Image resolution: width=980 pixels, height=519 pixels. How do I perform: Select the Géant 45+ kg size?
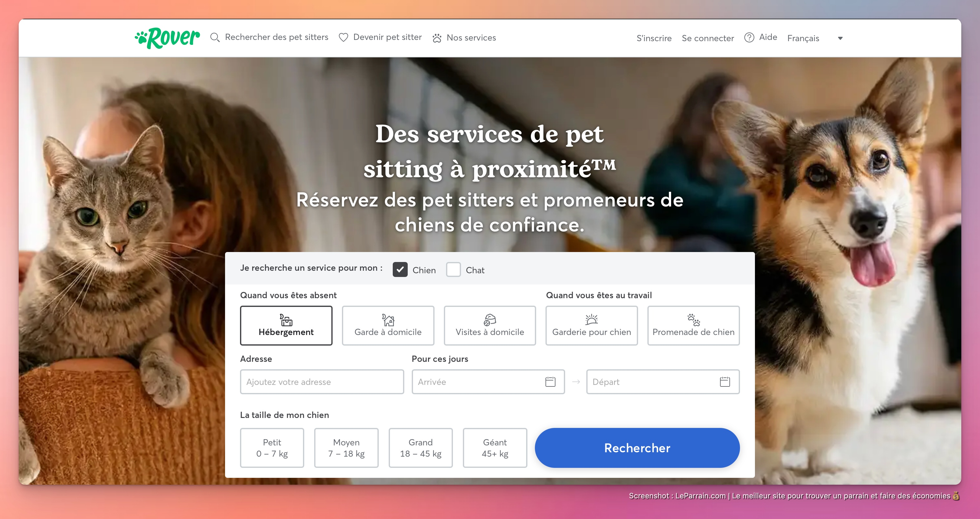pos(495,448)
